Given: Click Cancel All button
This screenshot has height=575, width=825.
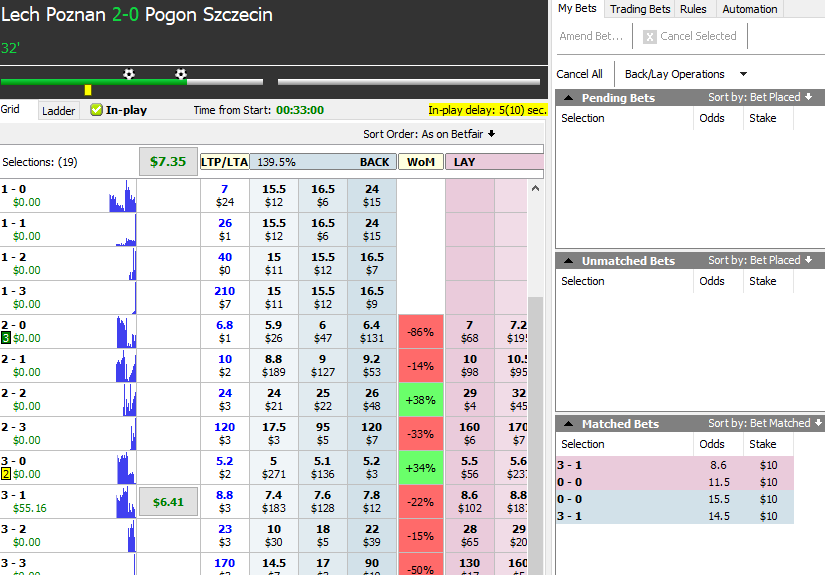Looking at the screenshot, I should (579, 74).
